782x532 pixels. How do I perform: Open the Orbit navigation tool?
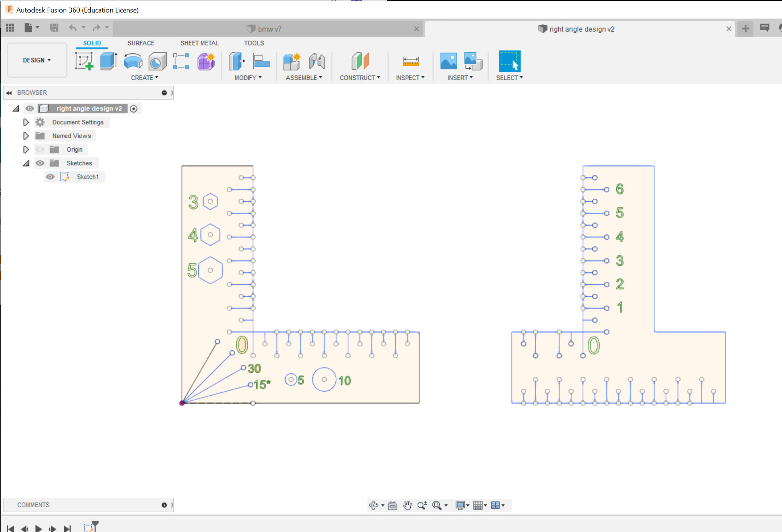[x=374, y=505]
